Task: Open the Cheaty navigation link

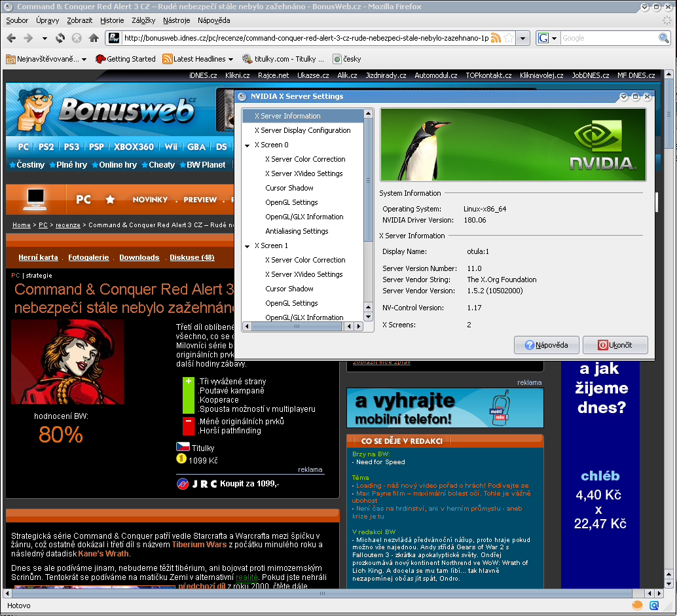Action: tap(158, 165)
